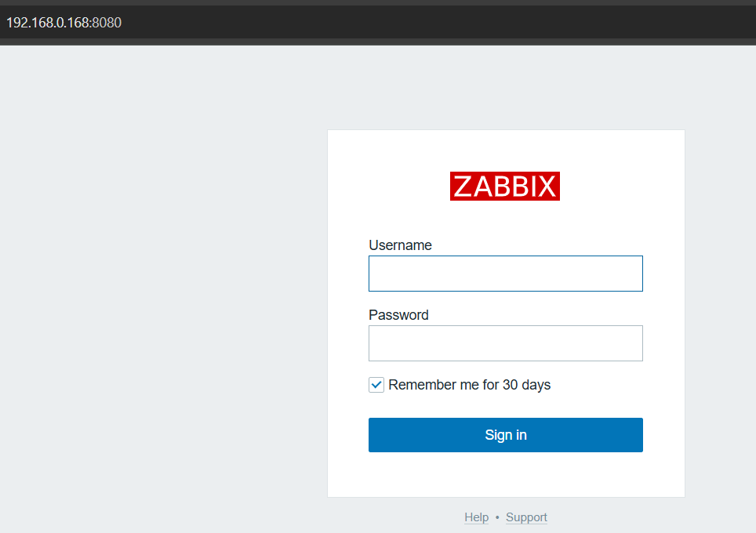Open the Help link

(x=476, y=517)
